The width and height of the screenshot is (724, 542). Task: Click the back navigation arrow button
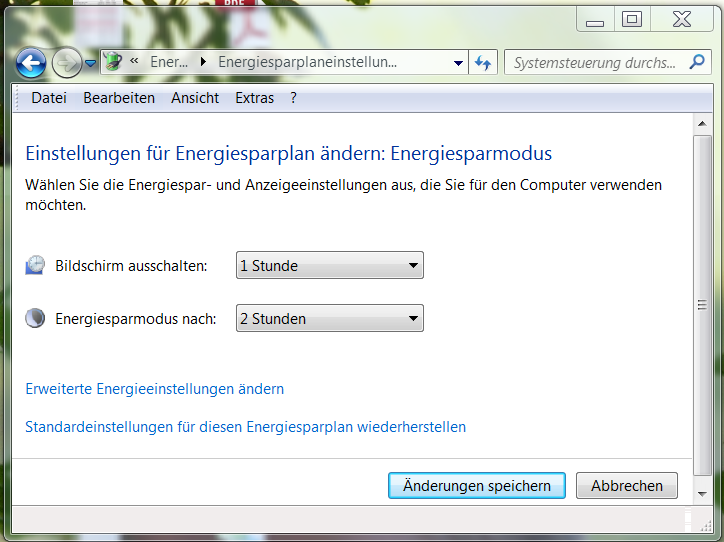coord(31,64)
